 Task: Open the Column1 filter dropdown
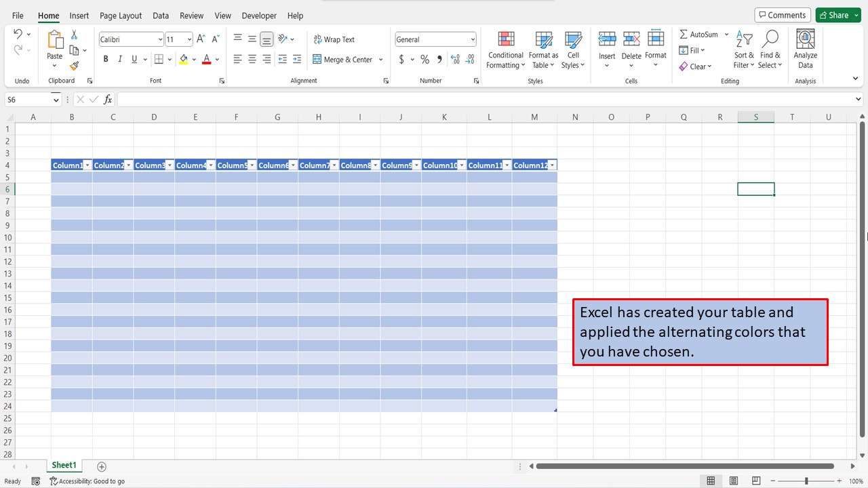point(87,165)
